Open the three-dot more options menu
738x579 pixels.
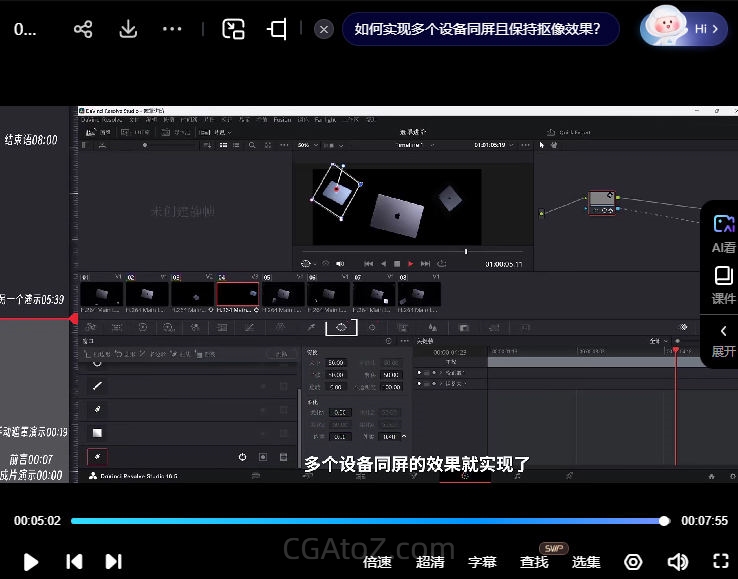172,29
